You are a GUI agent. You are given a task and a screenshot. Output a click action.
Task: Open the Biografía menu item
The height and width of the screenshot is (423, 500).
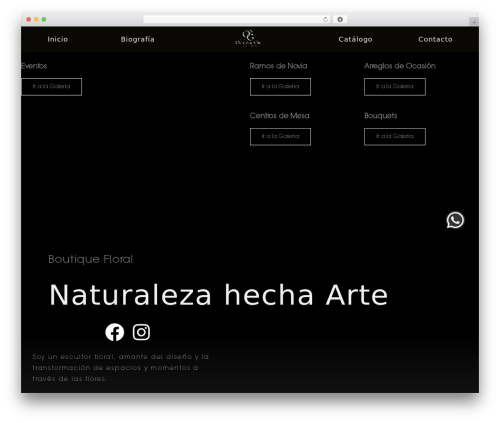coord(137,39)
